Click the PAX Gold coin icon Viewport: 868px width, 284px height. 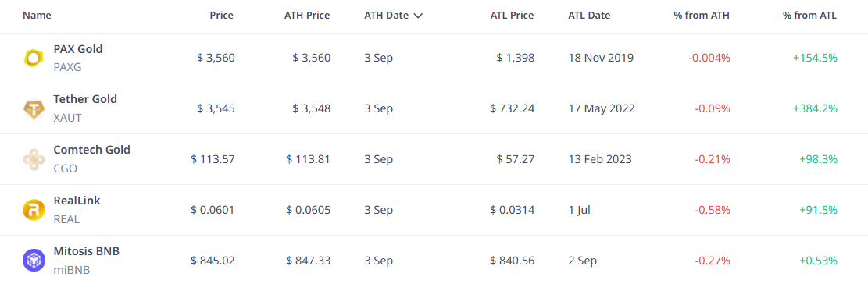34,58
